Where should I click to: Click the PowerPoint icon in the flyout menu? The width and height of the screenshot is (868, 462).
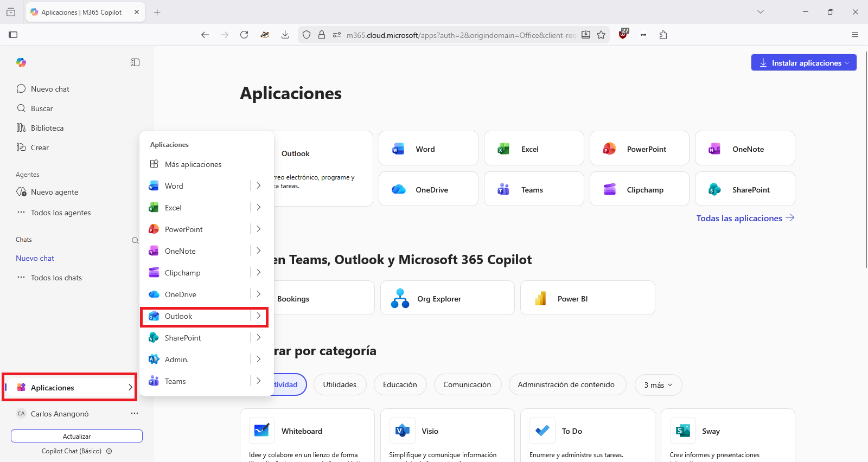[154, 229]
